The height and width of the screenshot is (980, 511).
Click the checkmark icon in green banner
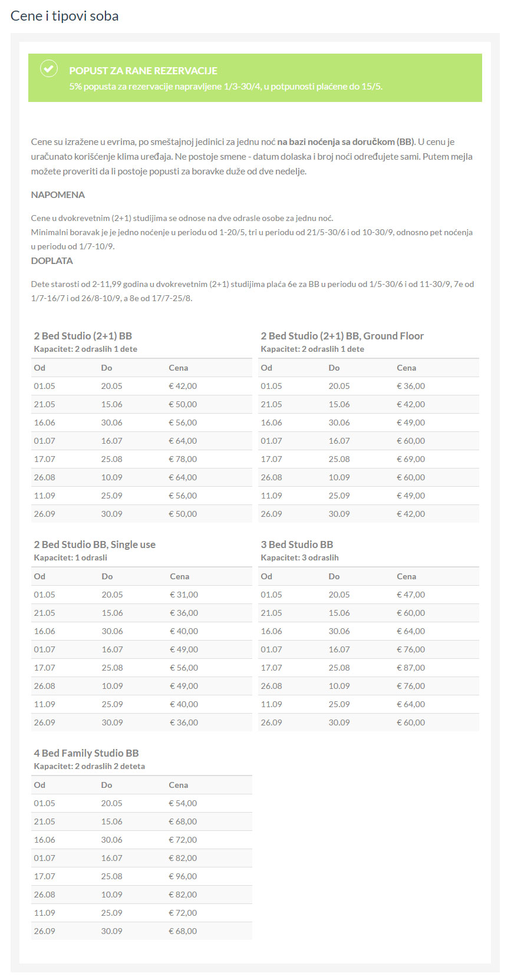pos(49,69)
